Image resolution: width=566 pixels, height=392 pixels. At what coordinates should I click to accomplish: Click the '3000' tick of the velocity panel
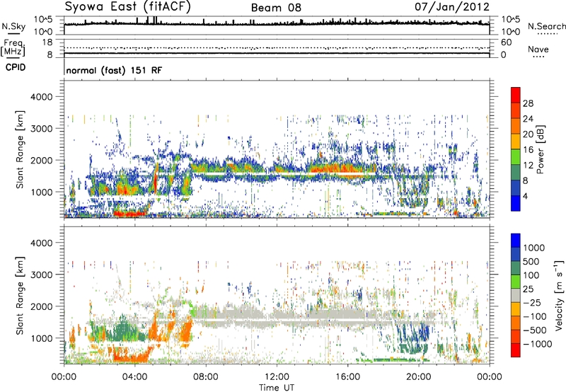(x=41, y=275)
